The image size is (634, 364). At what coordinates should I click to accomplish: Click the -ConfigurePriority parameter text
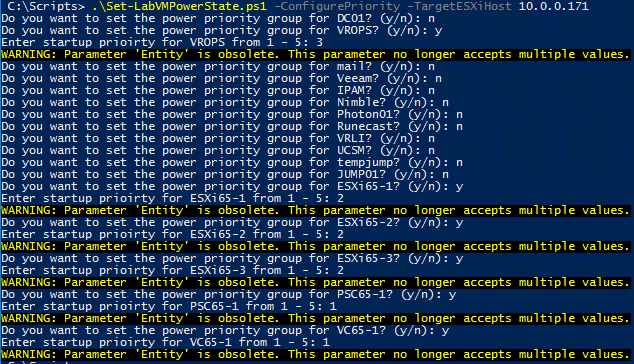click(x=337, y=6)
